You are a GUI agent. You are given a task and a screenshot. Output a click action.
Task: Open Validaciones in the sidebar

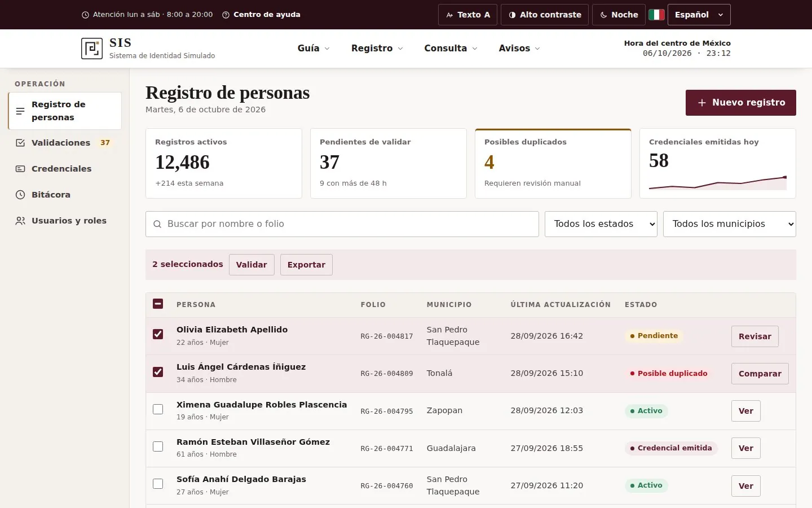(x=65, y=143)
